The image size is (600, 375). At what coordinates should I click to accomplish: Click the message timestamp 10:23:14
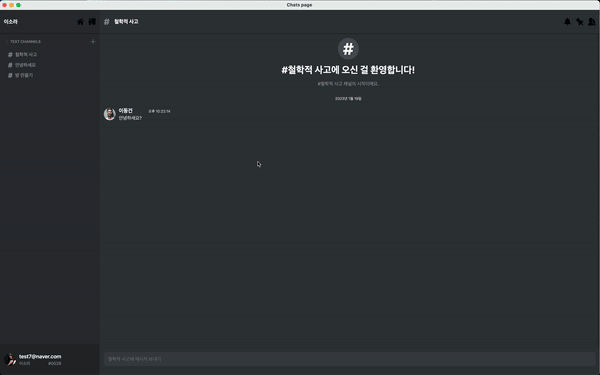160,111
